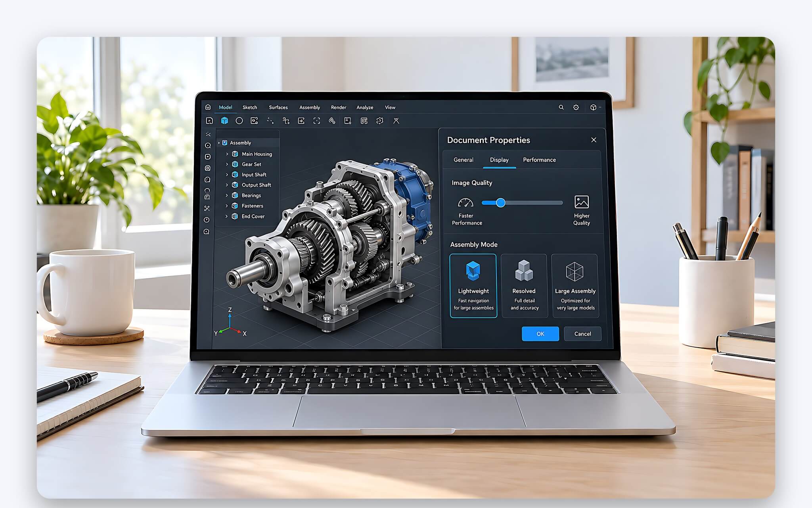Collapse the root Assembly tree node arrow
The height and width of the screenshot is (508, 812).
pos(219,143)
